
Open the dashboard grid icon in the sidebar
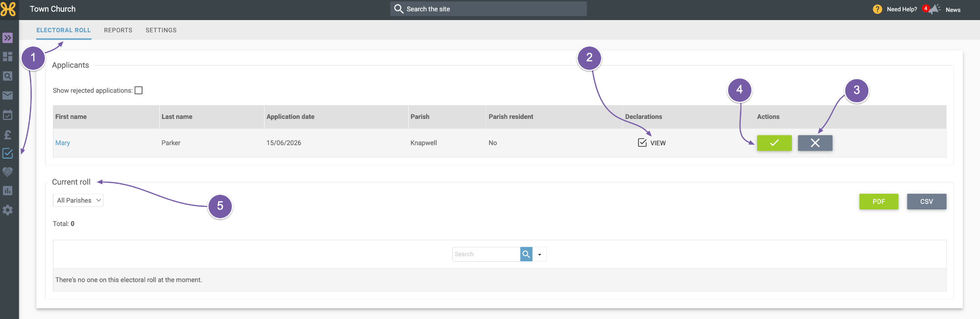pos(7,57)
